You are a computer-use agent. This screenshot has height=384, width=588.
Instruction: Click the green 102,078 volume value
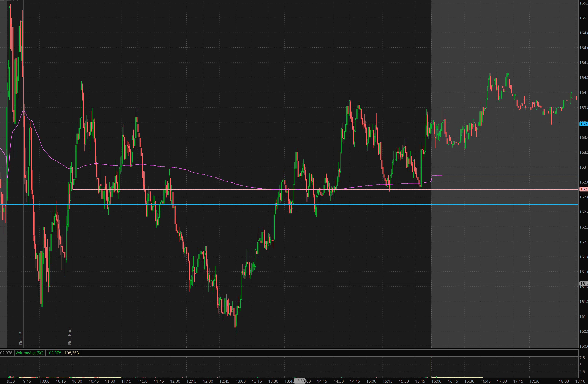coord(54,353)
